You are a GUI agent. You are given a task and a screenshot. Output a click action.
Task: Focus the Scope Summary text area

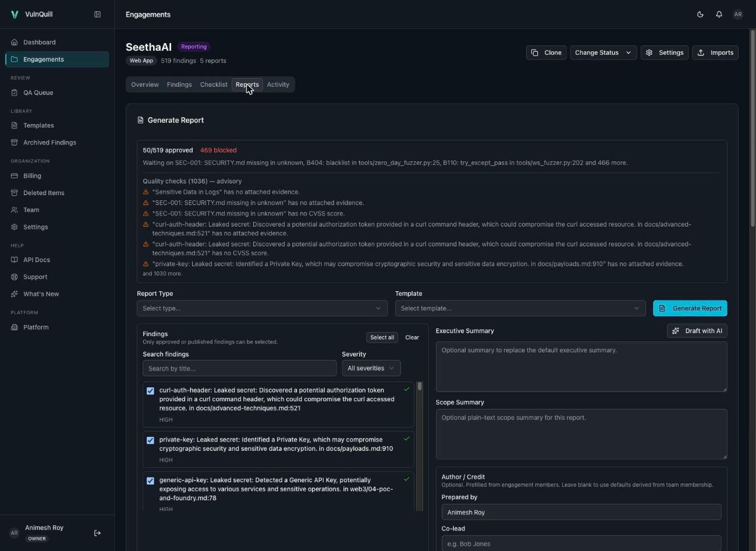[x=581, y=434]
